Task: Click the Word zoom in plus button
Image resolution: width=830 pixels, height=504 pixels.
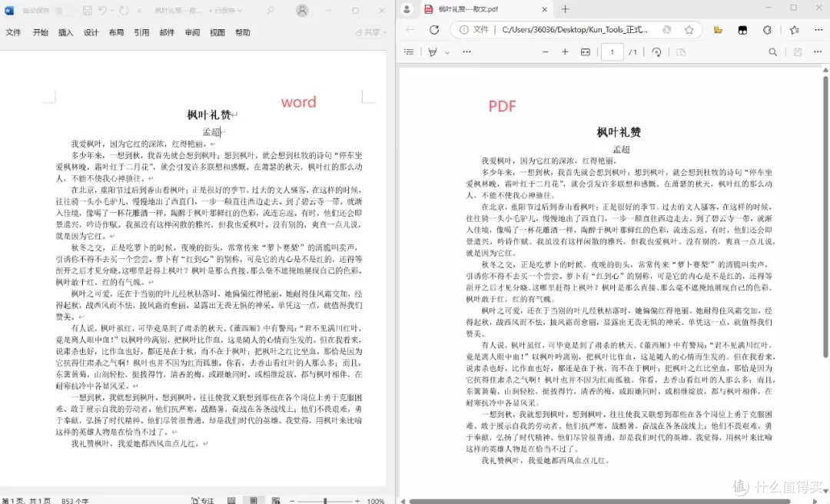Action: coord(357,500)
